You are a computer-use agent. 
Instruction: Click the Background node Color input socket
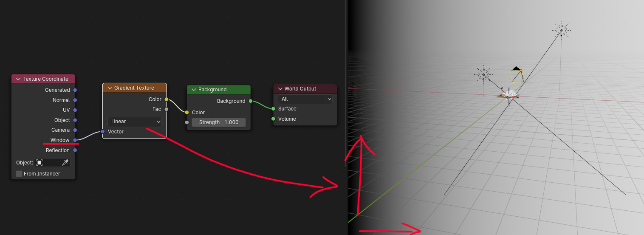coord(187,113)
